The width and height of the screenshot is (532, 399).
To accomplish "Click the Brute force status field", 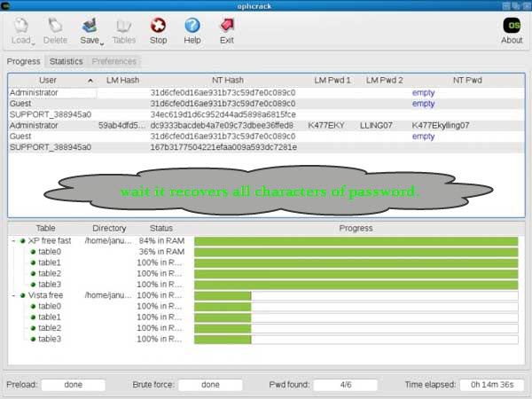I will coord(210,385).
